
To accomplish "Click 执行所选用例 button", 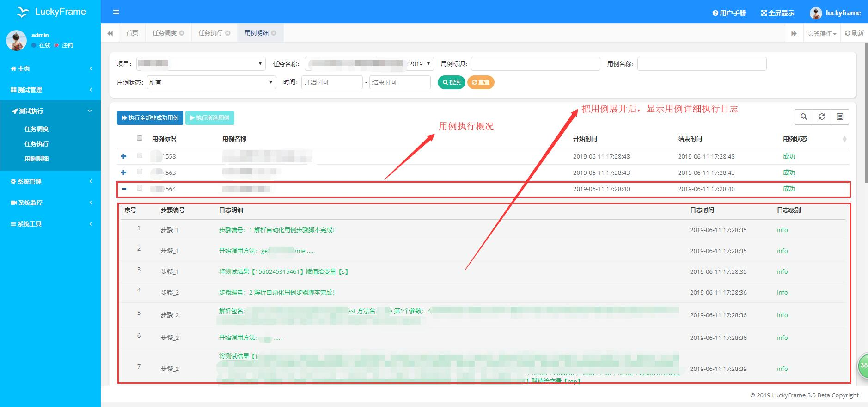I will click(x=210, y=118).
